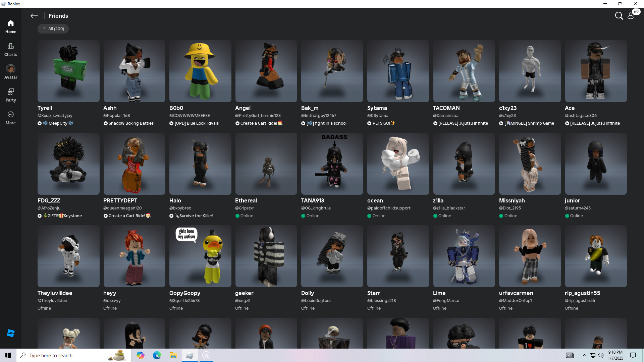Screen dimensions: 644x362
Task: Open ocean's friend profile thumbnail
Action: [x=398, y=164]
